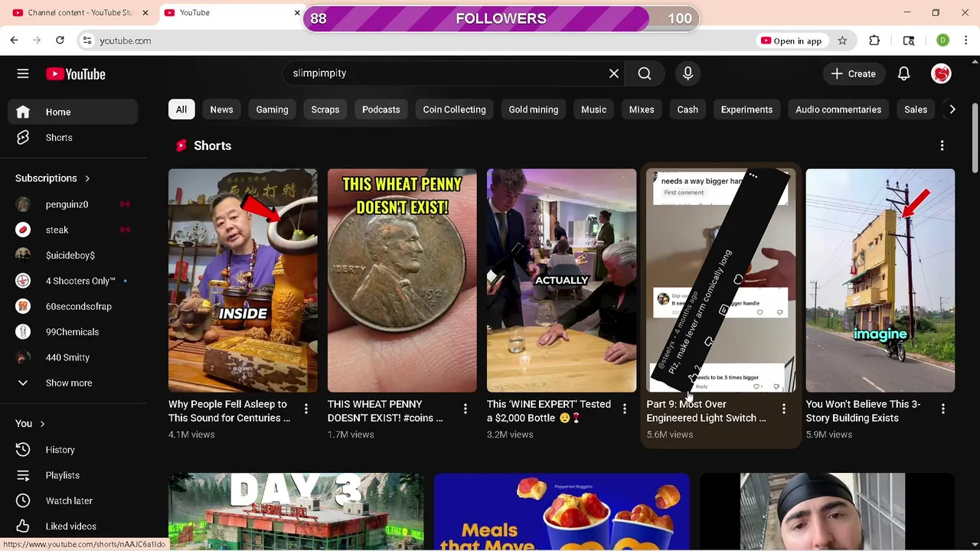
Task: Show more filter chips with right arrow
Action: [x=952, y=109]
